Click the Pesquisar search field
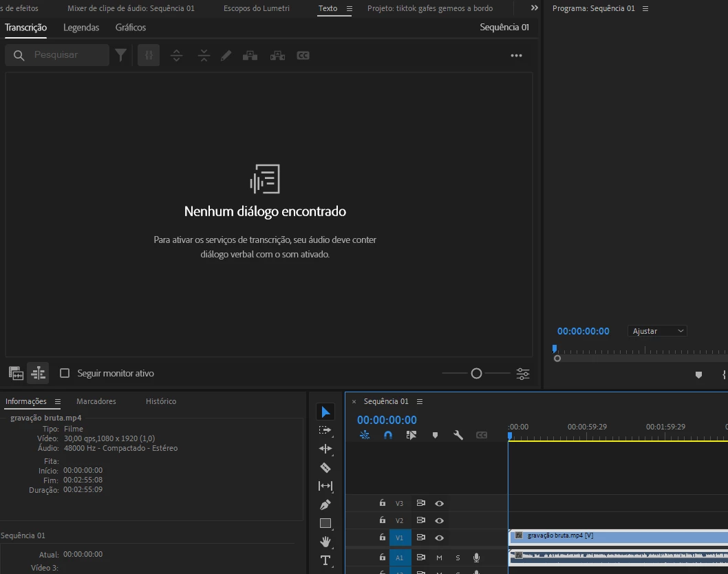This screenshot has height=574, width=728. (66, 55)
